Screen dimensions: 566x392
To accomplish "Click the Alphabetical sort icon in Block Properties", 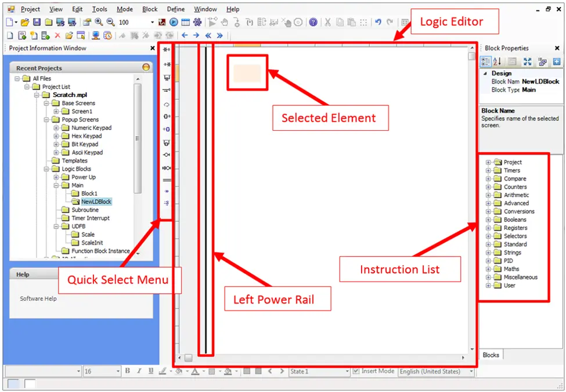I will tap(497, 62).
